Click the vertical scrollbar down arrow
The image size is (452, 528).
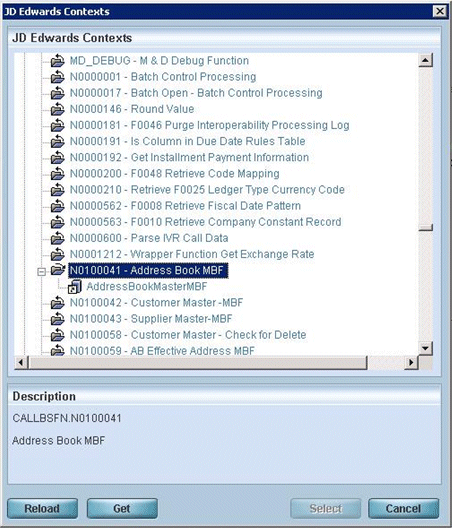point(425,348)
